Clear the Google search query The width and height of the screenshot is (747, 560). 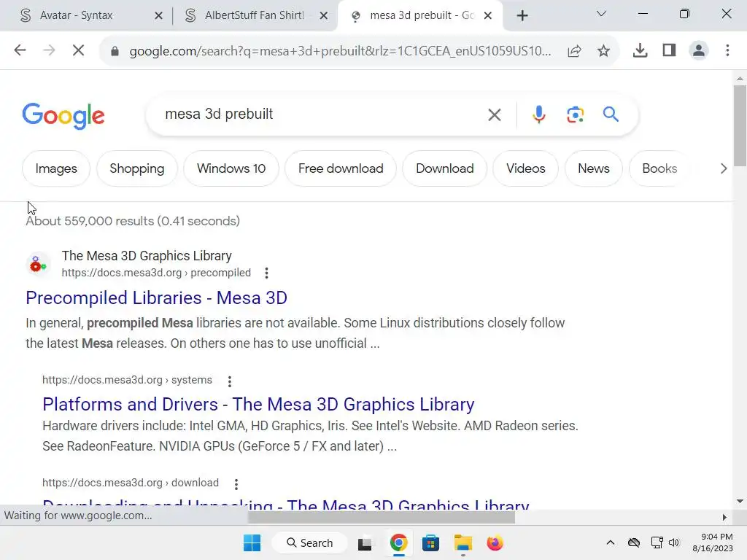(x=495, y=114)
